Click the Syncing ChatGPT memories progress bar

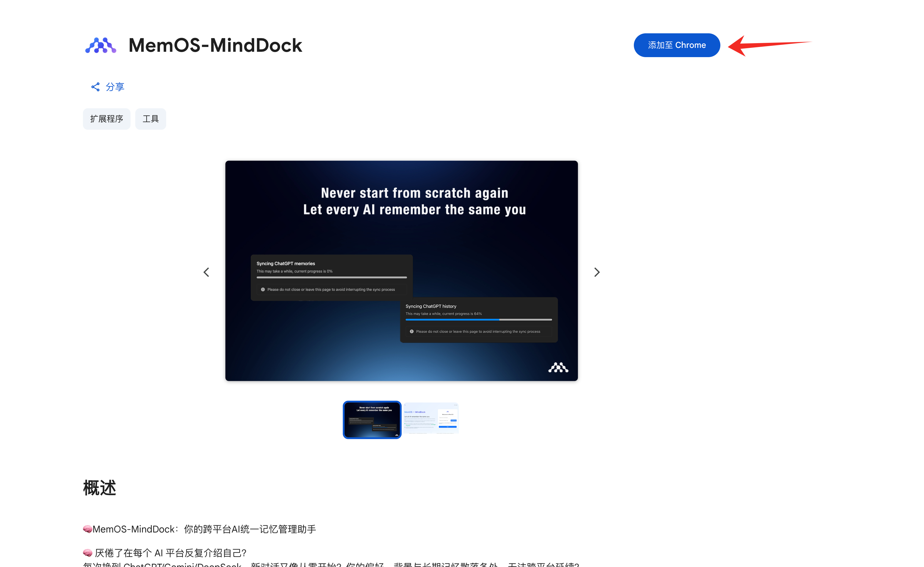[331, 277]
